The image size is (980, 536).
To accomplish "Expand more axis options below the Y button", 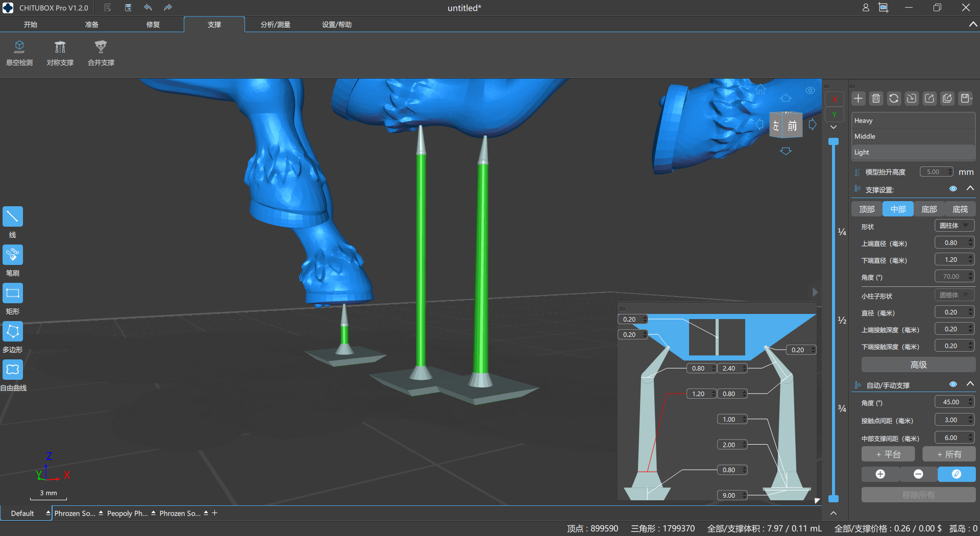I will [x=834, y=127].
